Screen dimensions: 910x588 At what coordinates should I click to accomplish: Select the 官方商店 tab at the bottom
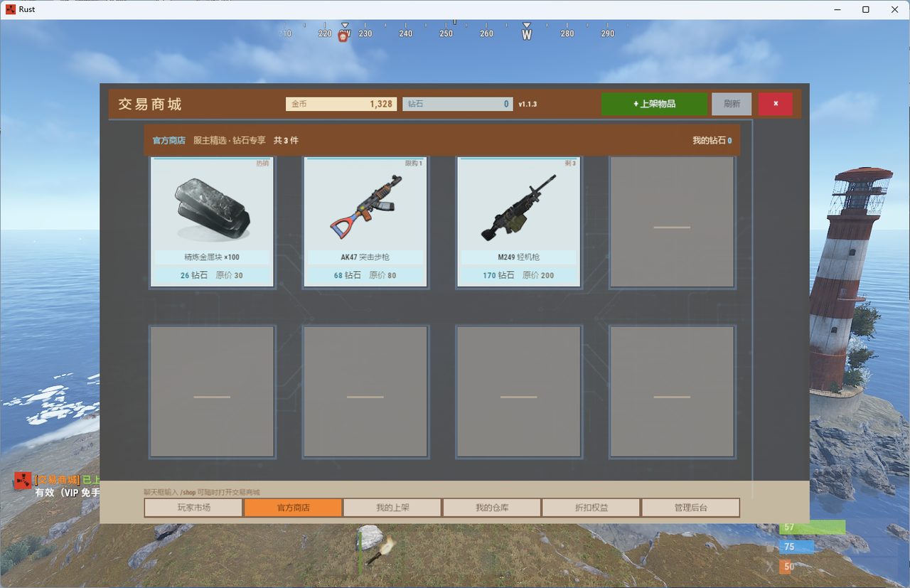[x=293, y=508]
